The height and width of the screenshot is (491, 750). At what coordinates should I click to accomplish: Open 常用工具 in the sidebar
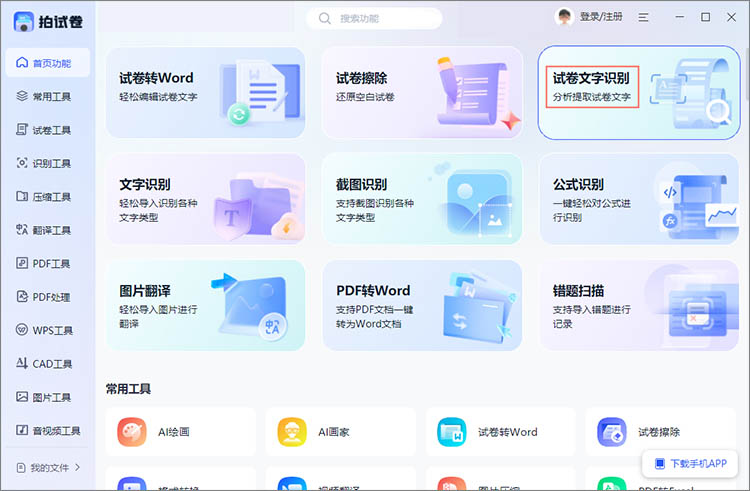[x=47, y=96]
